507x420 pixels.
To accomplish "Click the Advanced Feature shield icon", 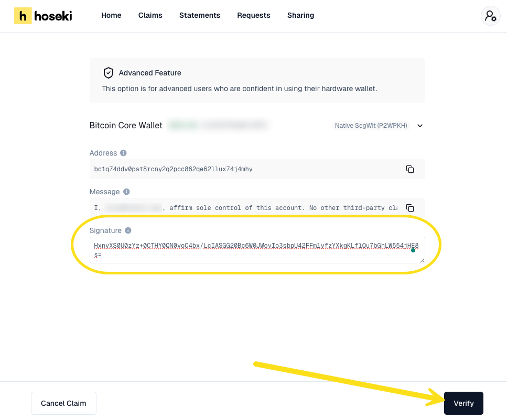I will point(109,73).
